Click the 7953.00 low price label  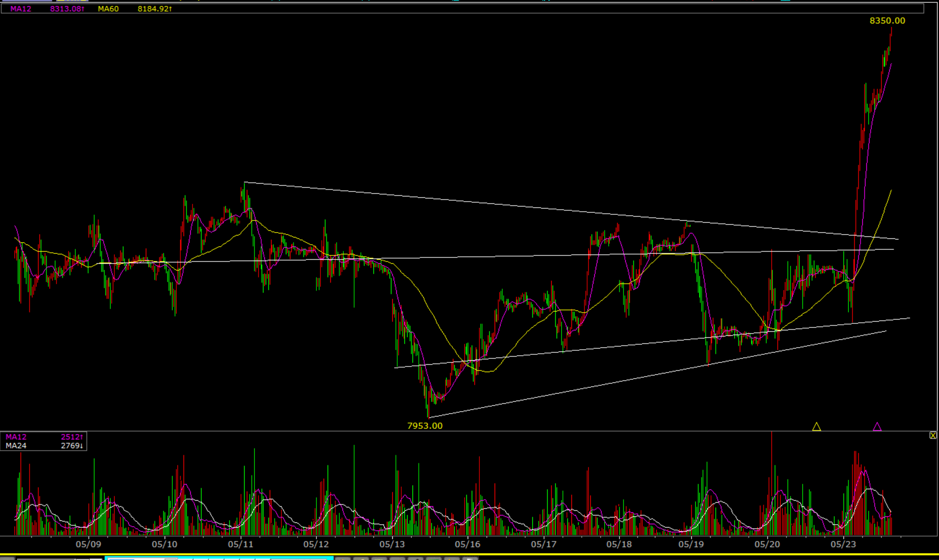(x=425, y=426)
